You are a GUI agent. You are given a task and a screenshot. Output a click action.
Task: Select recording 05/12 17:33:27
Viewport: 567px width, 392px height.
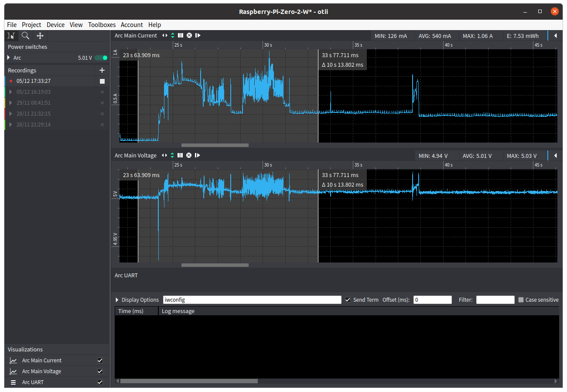point(34,81)
